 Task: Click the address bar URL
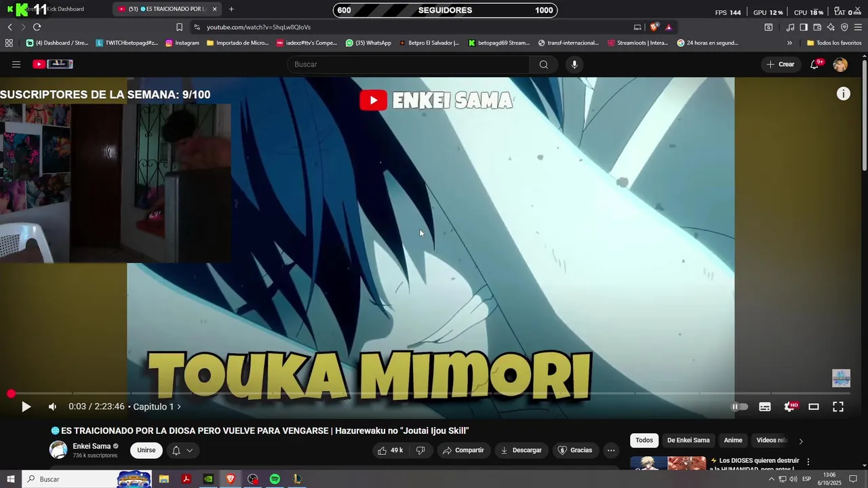(x=258, y=27)
